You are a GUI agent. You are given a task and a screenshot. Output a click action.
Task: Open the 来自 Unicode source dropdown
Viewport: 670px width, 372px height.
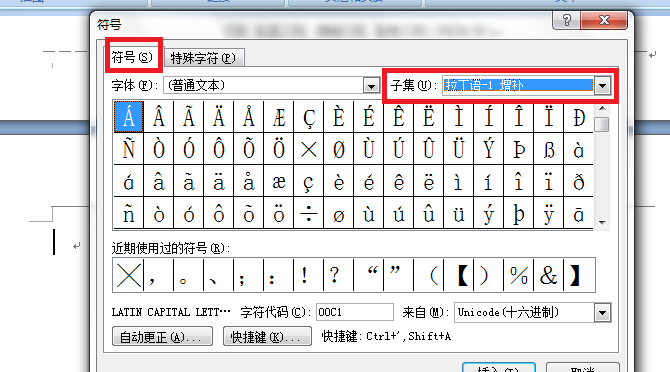tap(602, 313)
